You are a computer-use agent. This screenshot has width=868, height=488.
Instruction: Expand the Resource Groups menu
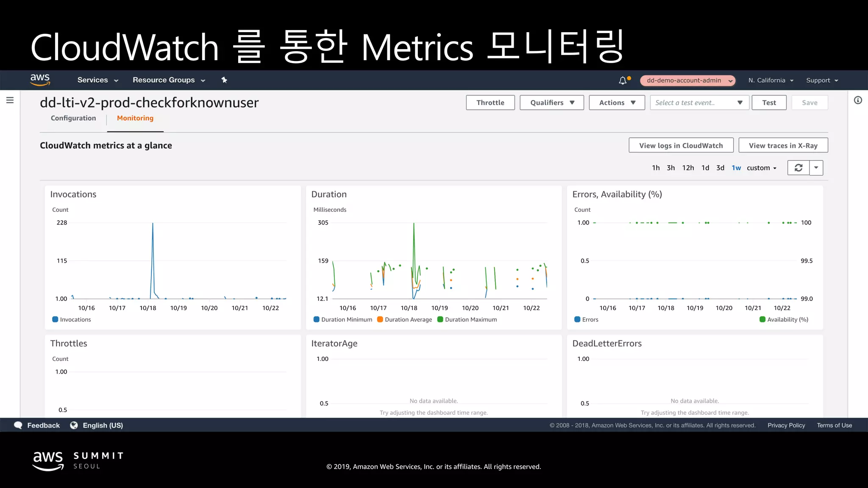(x=169, y=80)
